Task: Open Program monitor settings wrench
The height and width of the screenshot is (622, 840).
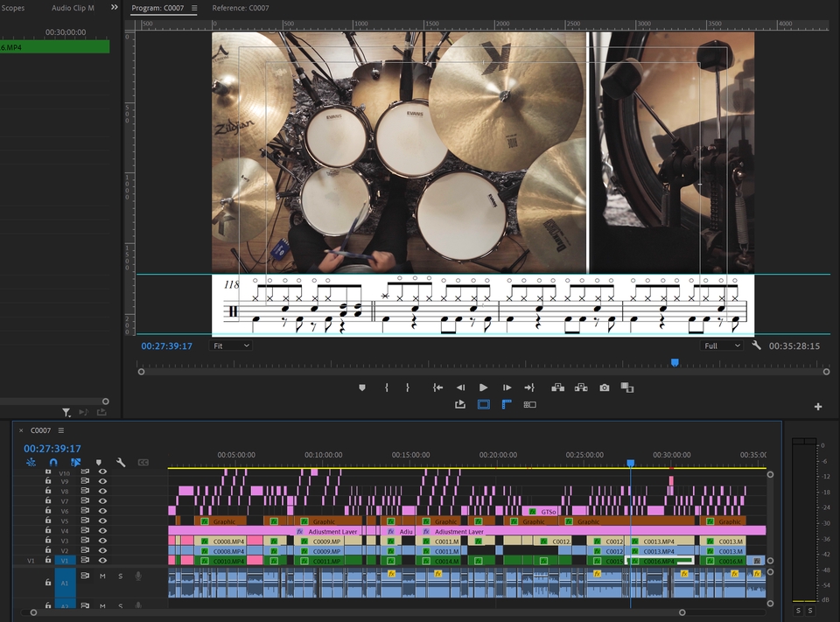Action: click(756, 346)
